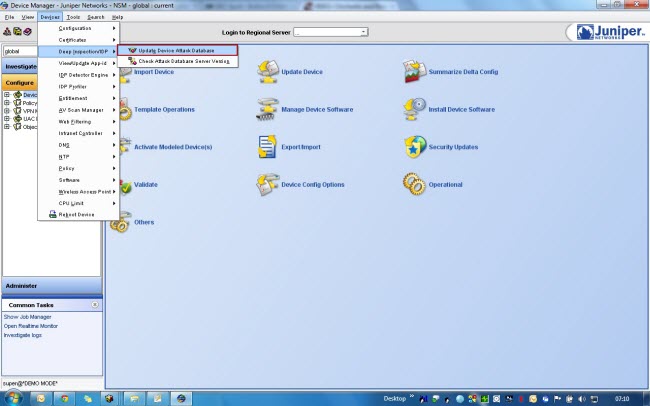Screen dimensions: 650x406
Task: Click the first toolbar icon below File
Action: 7,32
